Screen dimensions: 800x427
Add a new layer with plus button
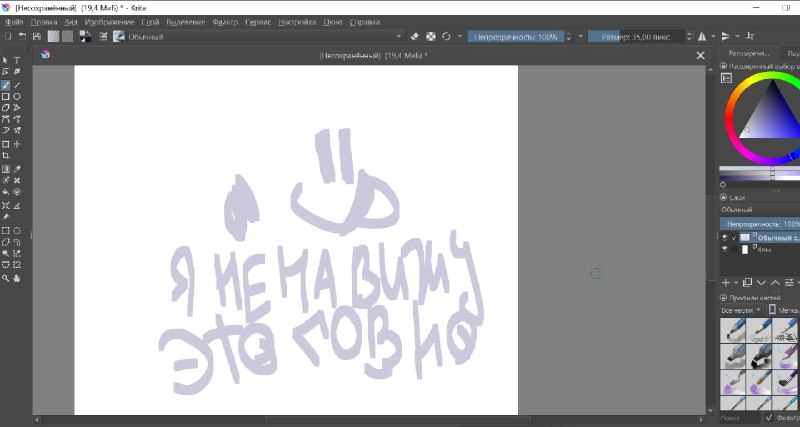click(726, 283)
